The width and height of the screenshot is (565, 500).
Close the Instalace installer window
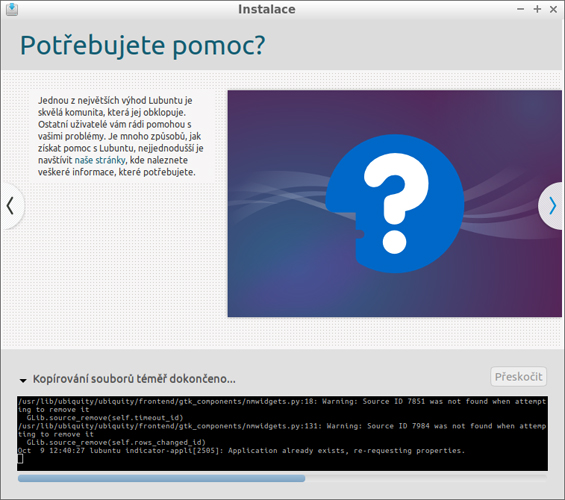coord(553,9)
